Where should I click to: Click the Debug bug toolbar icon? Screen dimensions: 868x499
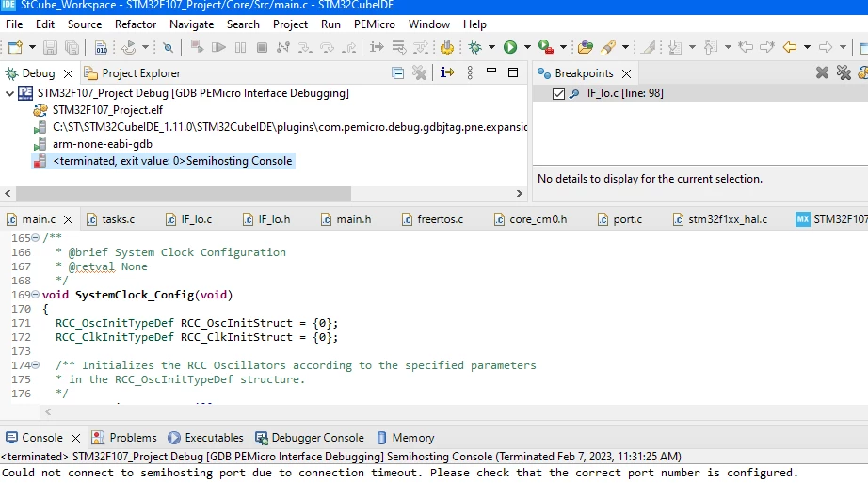pos(475,48)
